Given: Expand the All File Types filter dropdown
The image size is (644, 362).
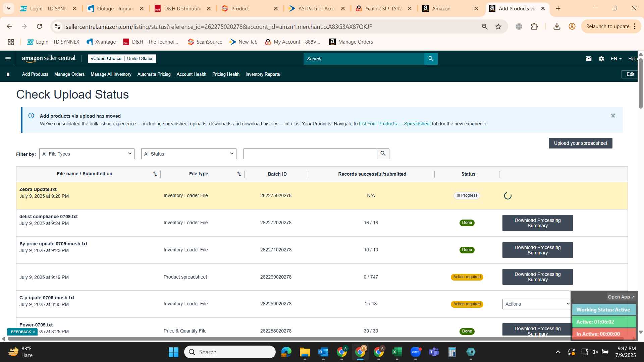Looking at the screenshot, I should click(87, 154).
